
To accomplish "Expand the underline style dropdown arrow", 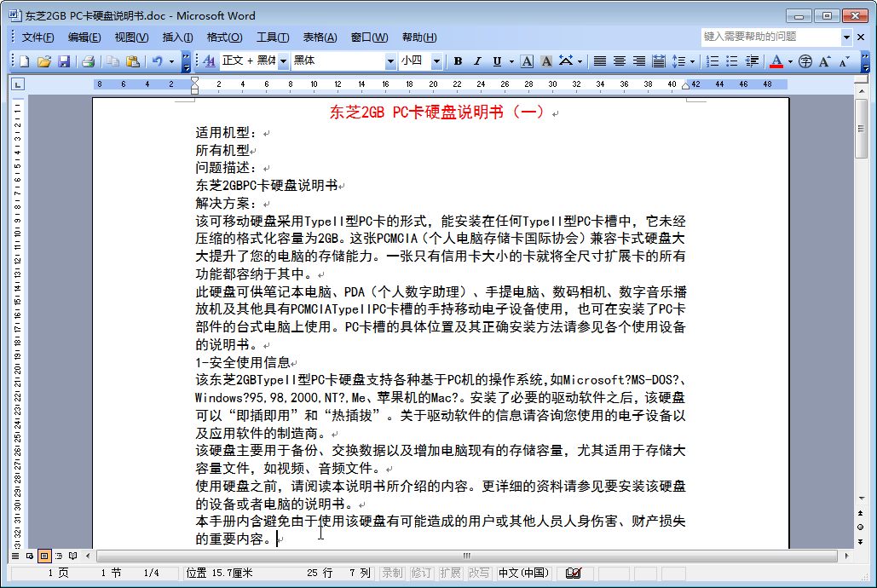I will tap(511, 61).
